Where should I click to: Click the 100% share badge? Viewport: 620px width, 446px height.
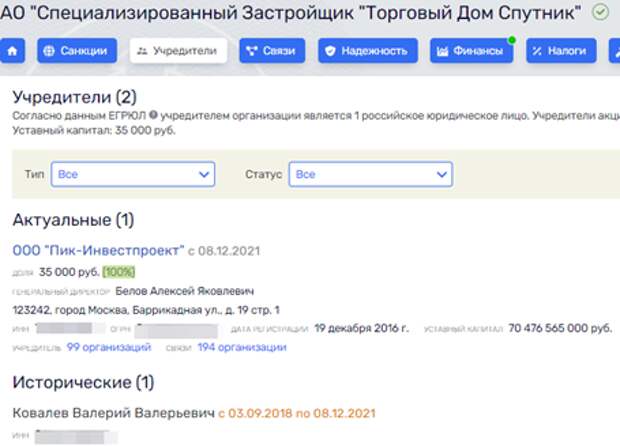tap(119, 272)
